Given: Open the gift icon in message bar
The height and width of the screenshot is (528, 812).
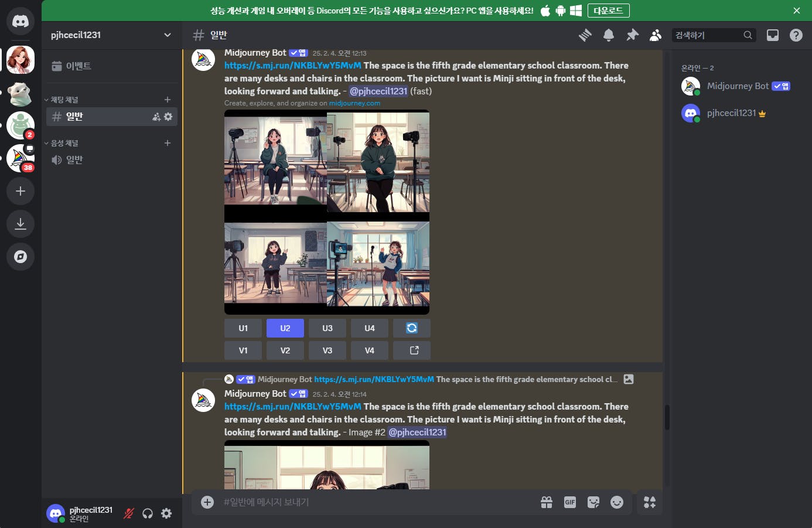Looking at the screenshot, I should [547, 502].
